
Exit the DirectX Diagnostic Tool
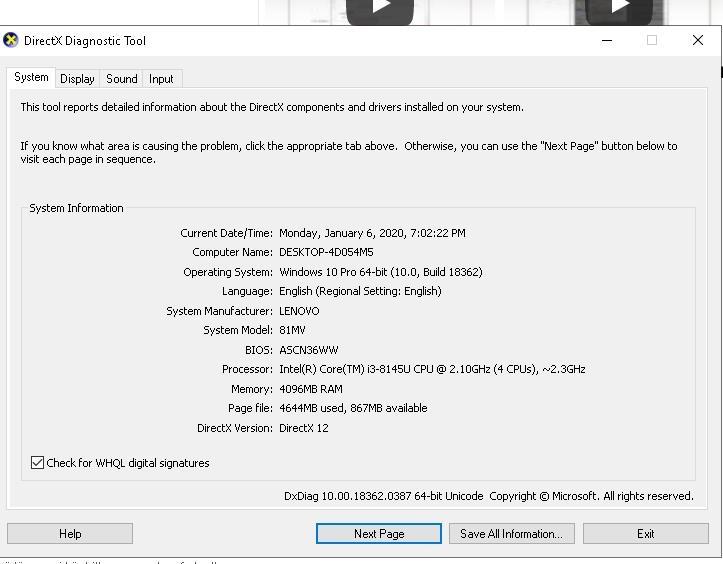[x=646, y=534]
